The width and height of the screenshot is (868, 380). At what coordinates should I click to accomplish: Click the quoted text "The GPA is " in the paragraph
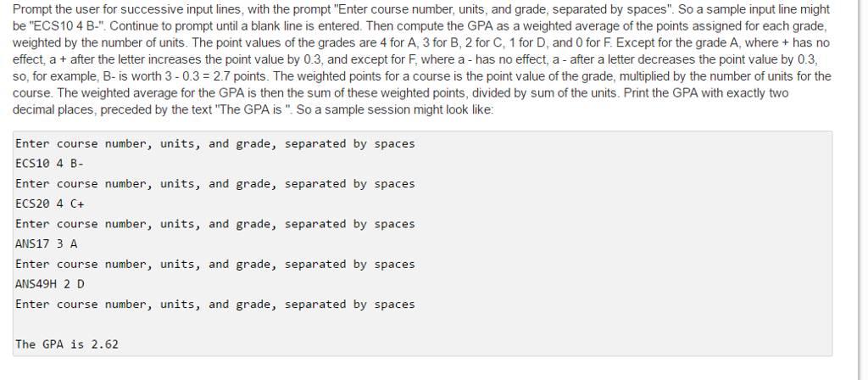coord(254,109)
